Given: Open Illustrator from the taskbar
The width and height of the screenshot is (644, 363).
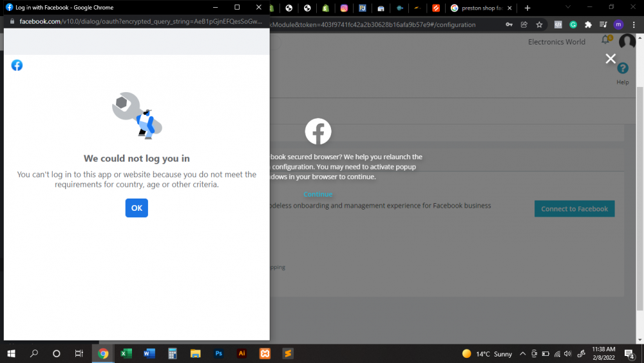Looking at the screenshot, I should [241, 353].
